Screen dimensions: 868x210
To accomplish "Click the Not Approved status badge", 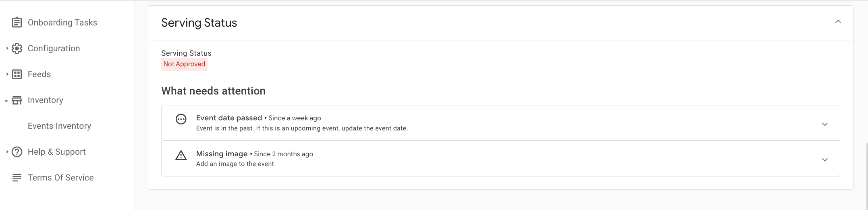I will pyautogui.click(x=184, y=64).
